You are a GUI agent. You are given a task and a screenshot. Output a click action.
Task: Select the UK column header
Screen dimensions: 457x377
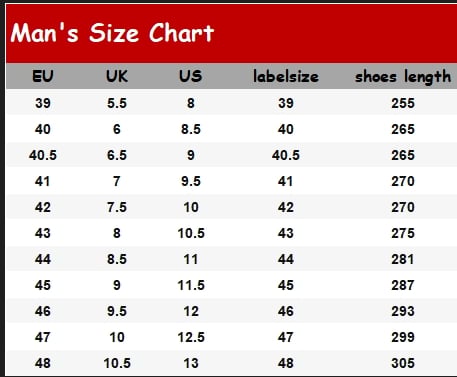tap(117, 76)
